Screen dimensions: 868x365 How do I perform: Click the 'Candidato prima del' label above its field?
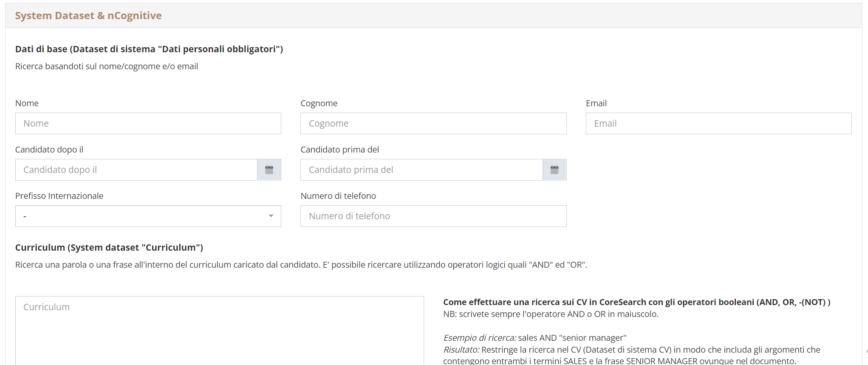pos(339,150)
